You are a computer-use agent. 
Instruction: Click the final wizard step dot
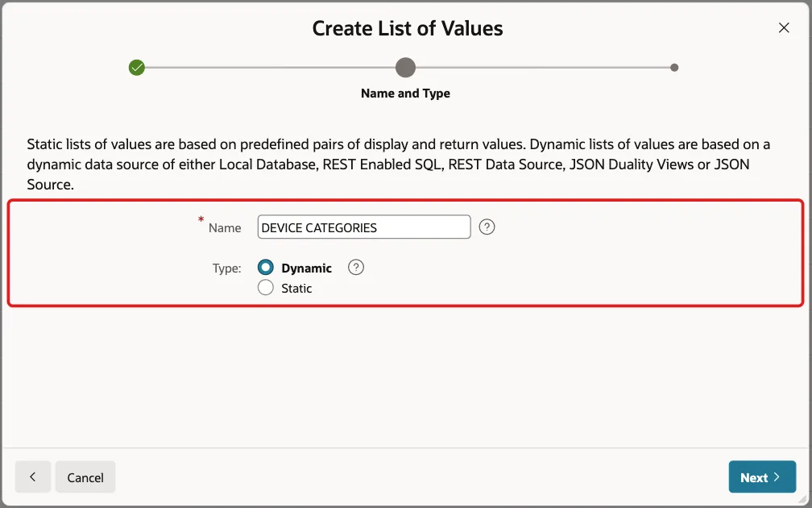673,68
